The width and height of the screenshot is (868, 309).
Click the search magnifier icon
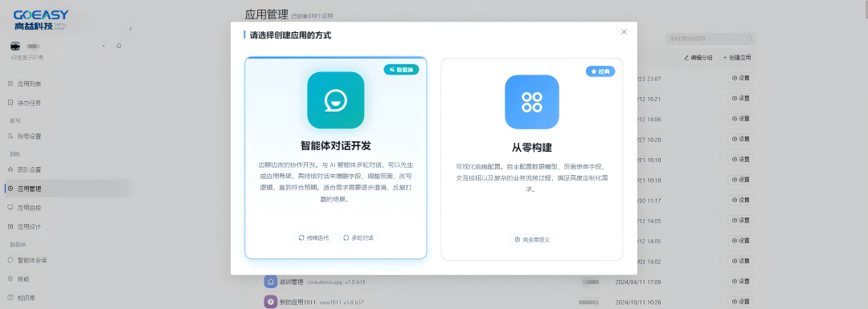pyautogui.click(x=750, y=39)
